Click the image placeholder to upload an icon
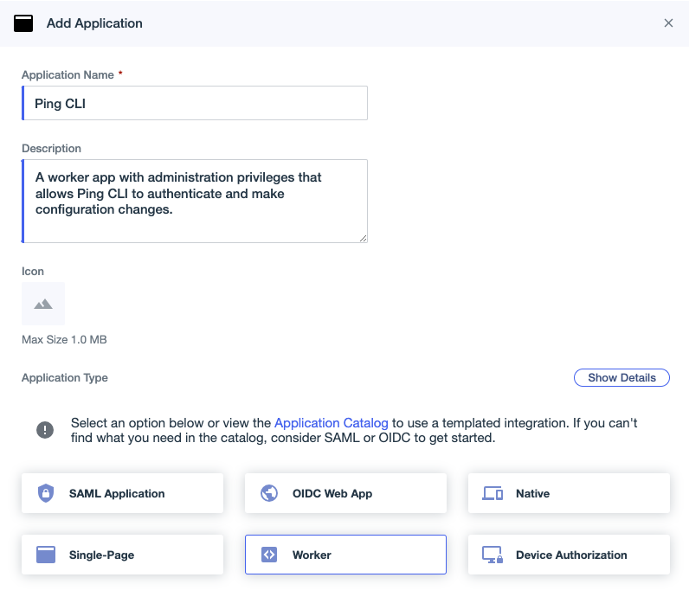689x616 pixels. tap(43, 304)
